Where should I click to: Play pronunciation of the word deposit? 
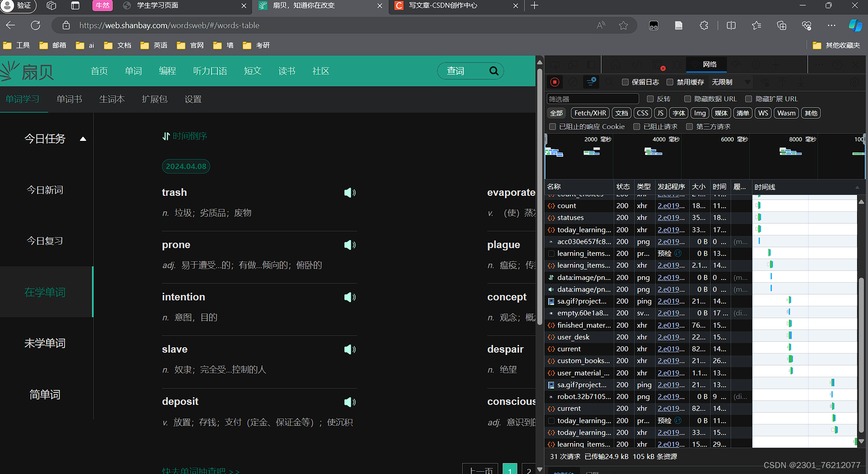[349, 402]
